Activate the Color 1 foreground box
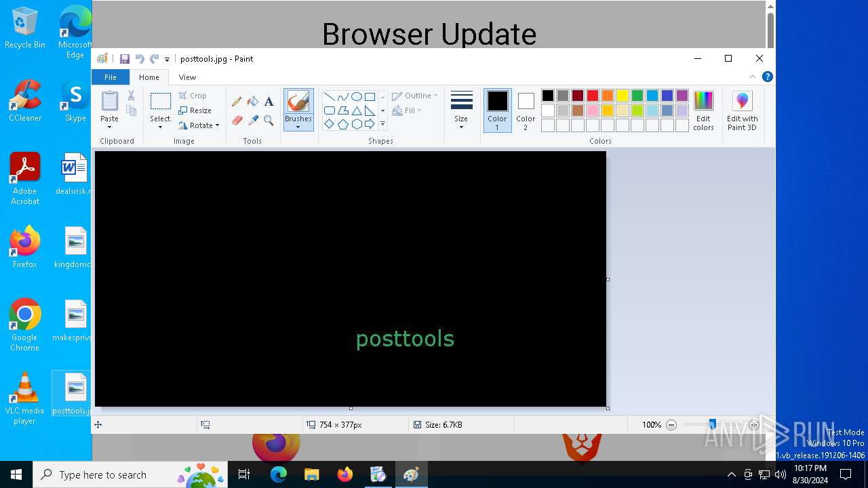868x488 pixels. coord(497,110)
